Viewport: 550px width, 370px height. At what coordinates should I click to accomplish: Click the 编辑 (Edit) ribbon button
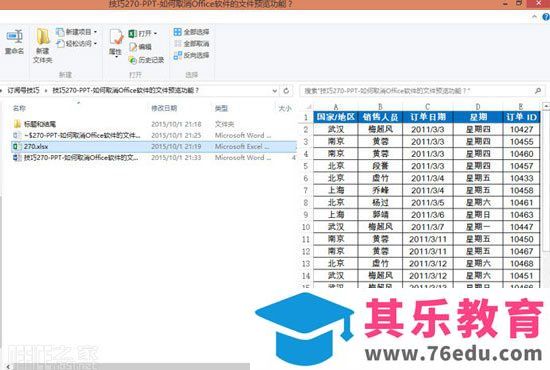click(140, 47)
